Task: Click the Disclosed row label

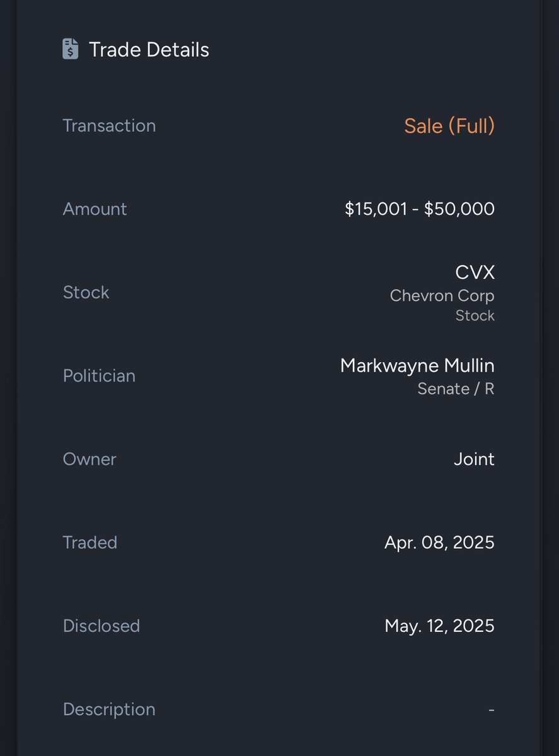Action: [101, 626]
